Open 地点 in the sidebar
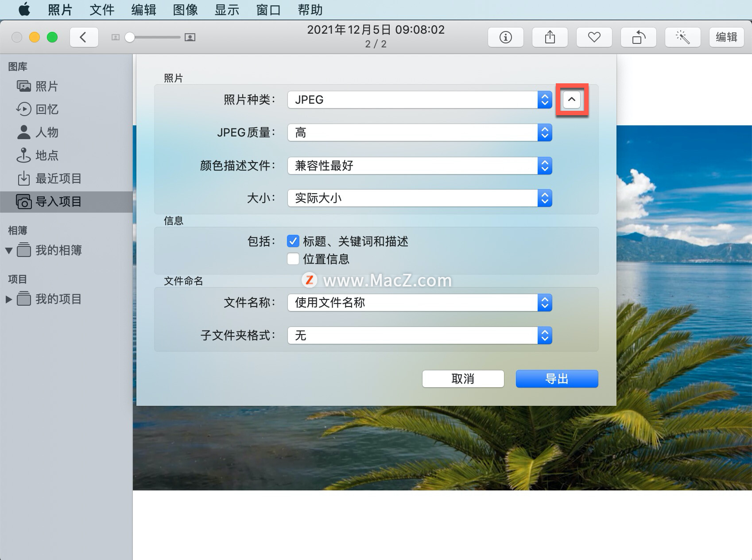Screen dimensions: 752x560 (x=47, y=156)
